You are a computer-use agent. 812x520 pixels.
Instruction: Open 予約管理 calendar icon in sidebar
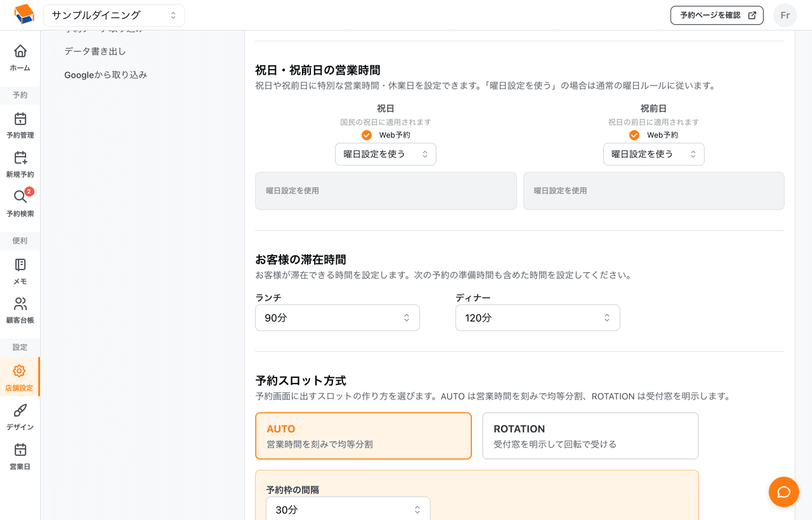coord(20,119)
